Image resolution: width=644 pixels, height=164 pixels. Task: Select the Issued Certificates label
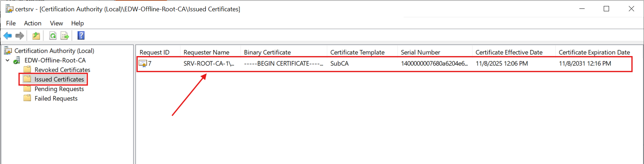[x=59, y=79]
